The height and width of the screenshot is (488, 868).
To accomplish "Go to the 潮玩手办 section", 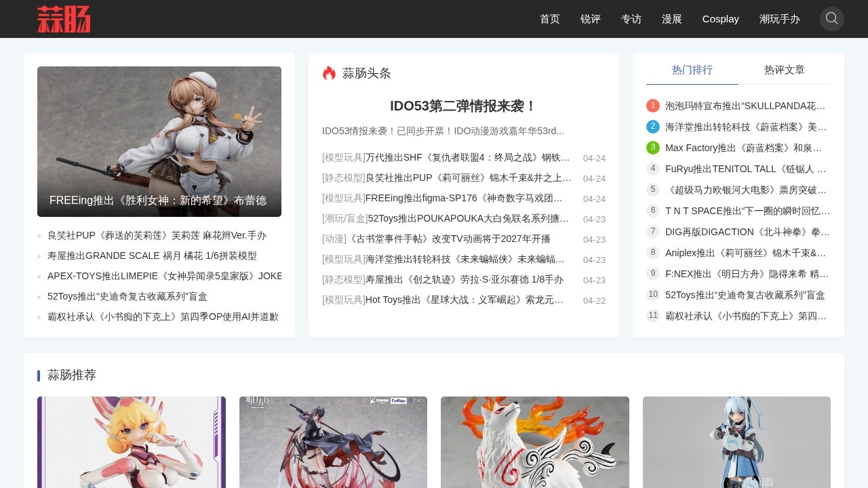I will click(780, 19).
